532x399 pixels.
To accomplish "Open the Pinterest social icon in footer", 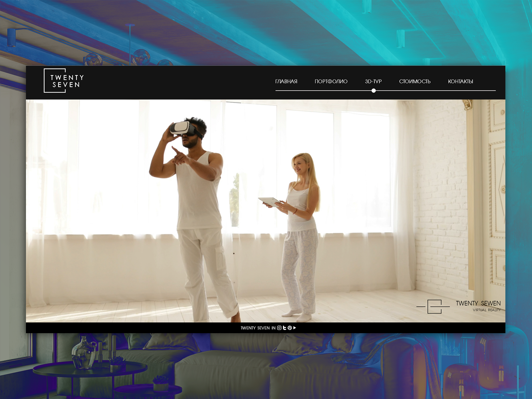I will (290, 328).
